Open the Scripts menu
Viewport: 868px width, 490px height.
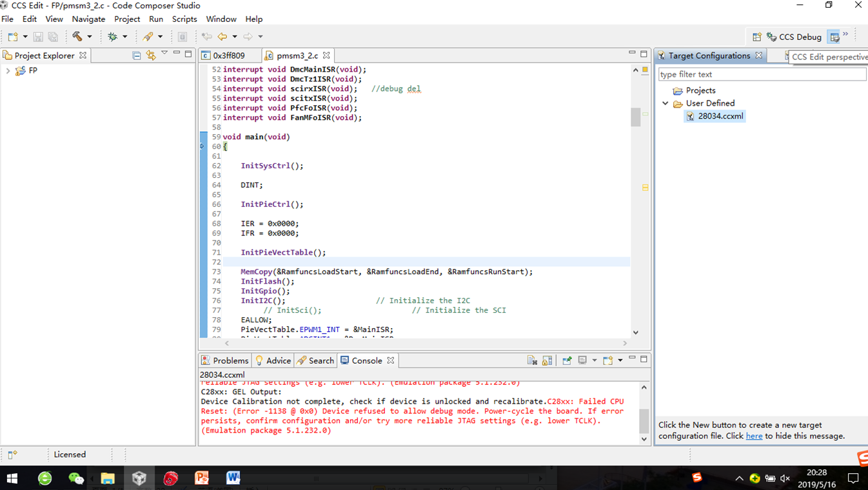pyautogui.click(x=184, y=19)
